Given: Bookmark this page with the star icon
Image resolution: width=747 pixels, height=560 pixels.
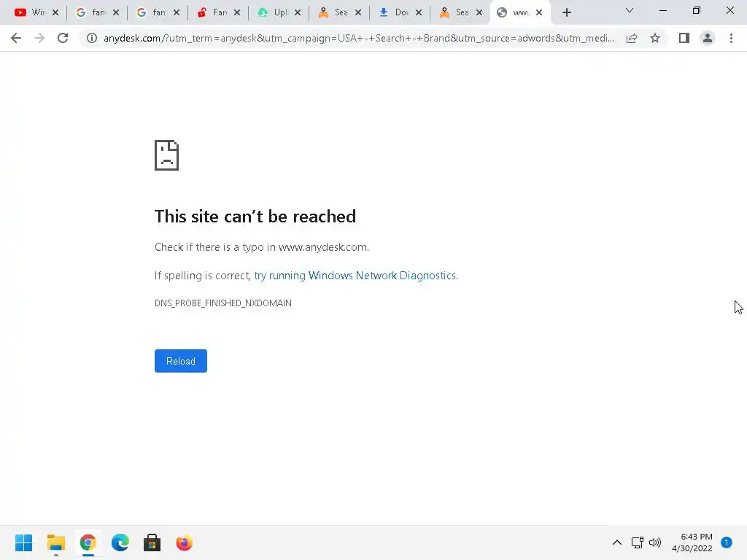Looking at the screenshot, I should 655,38.
